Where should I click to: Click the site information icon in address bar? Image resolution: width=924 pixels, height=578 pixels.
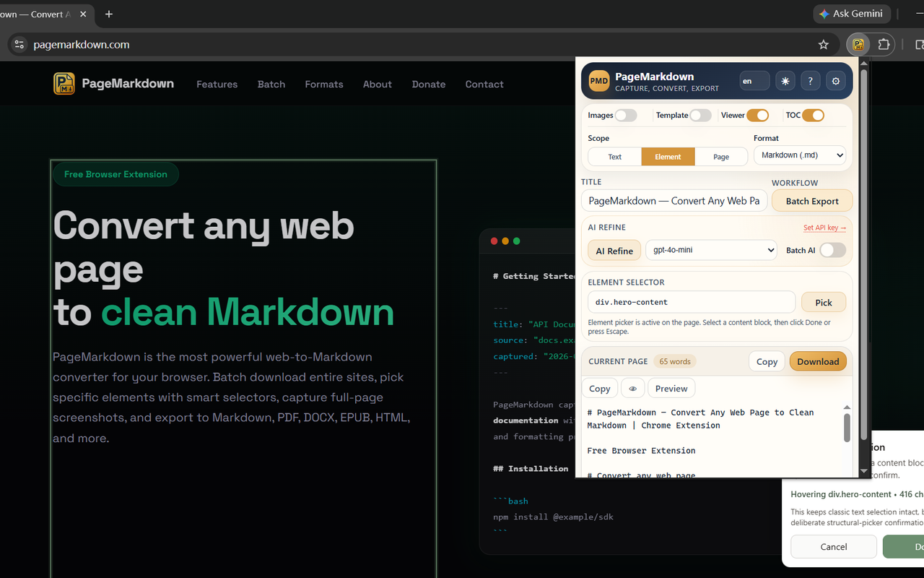19,45
